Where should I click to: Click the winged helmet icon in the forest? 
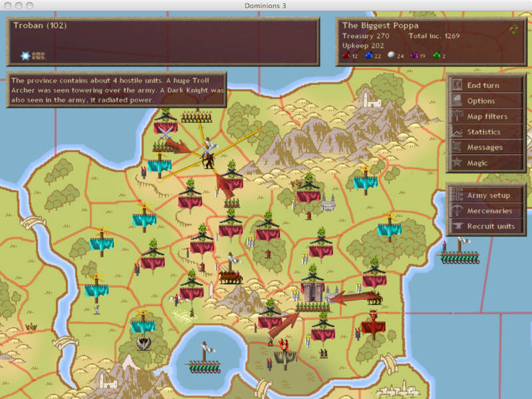(x=144, y=342)
